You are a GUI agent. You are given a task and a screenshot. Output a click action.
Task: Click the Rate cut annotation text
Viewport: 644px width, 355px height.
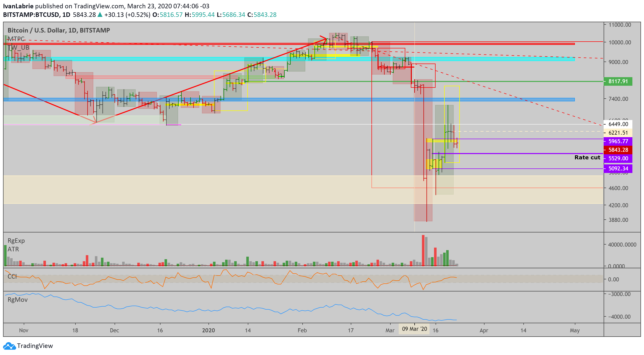click(x=587, y=158)
